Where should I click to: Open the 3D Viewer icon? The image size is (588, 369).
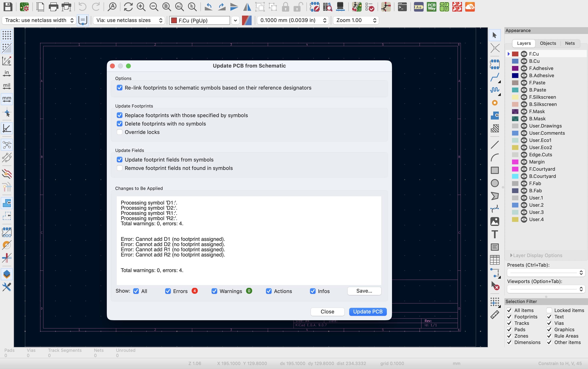click(340, 7)
